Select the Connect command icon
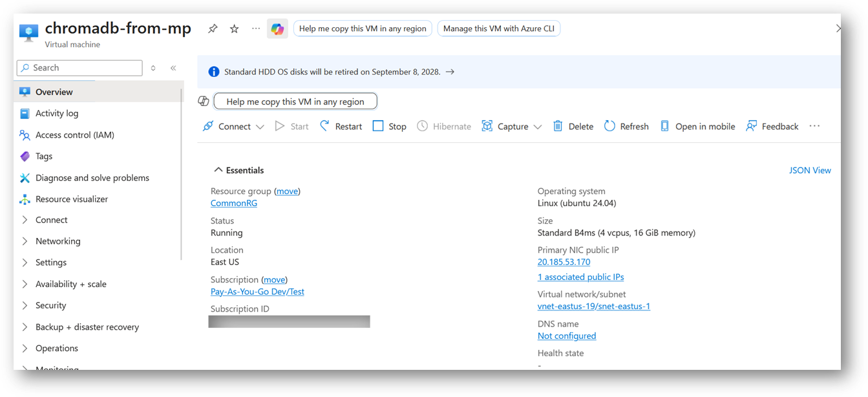This screenshot has width=868, height=397. 207,126
